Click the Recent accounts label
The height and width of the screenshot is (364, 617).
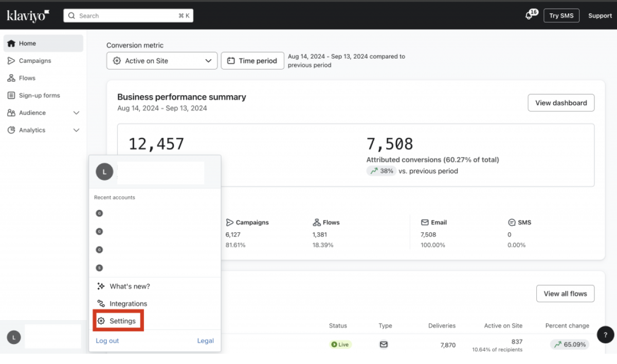point(115,197)
